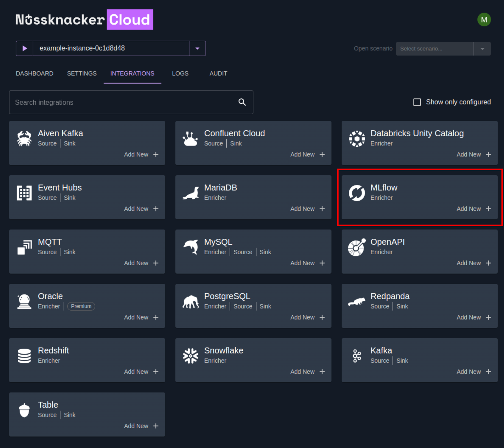
Task: Click plus icon on MariaDB card
Action: click(322, 209)
